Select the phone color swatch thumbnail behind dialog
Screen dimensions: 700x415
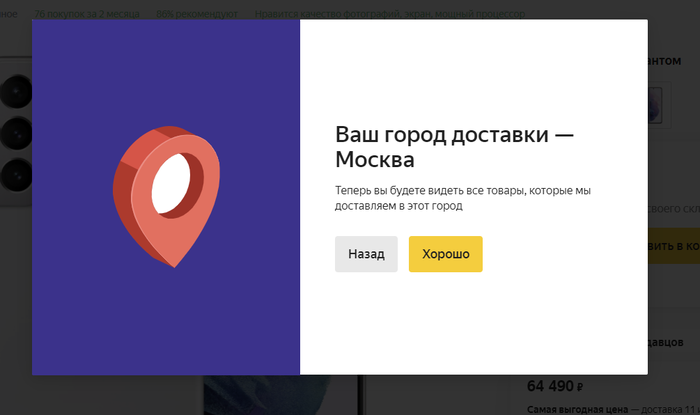(x=655, y=105)
